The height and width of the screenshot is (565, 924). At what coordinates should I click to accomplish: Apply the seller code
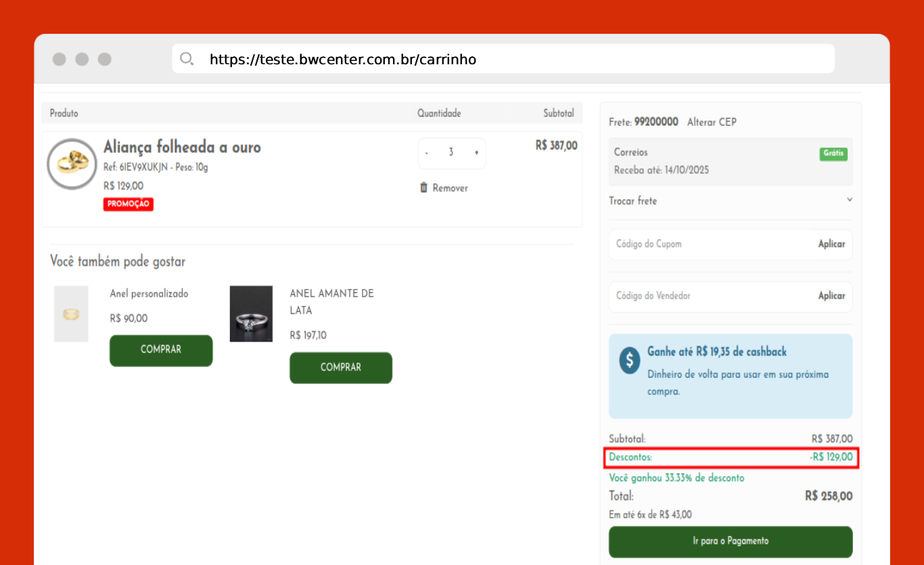tap(831, 296)
